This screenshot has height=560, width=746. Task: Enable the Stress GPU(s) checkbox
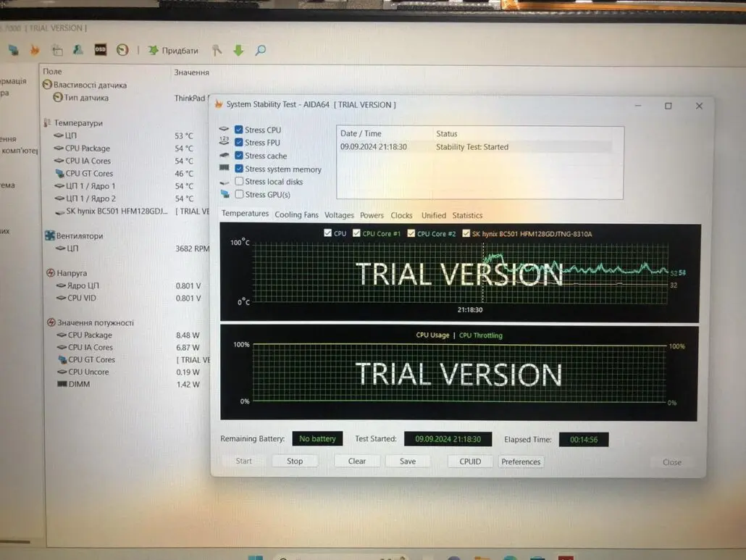click(239, 194)
